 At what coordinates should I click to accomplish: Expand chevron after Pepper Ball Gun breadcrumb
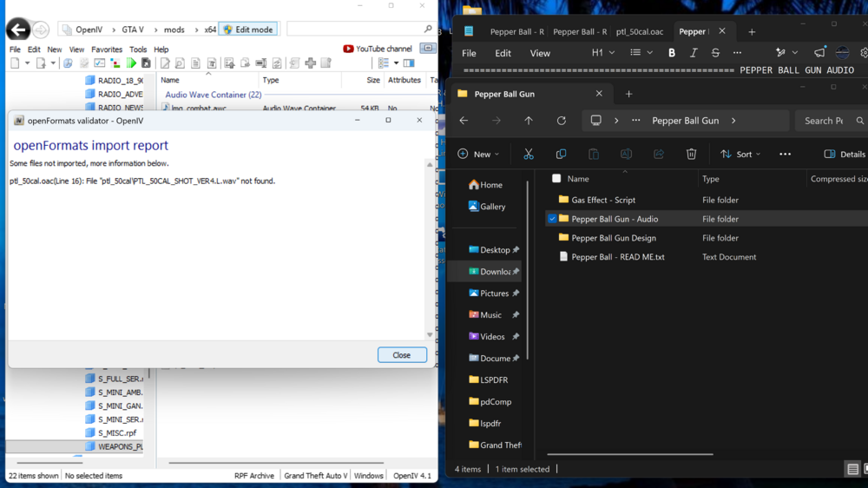(x=733, y=121)
